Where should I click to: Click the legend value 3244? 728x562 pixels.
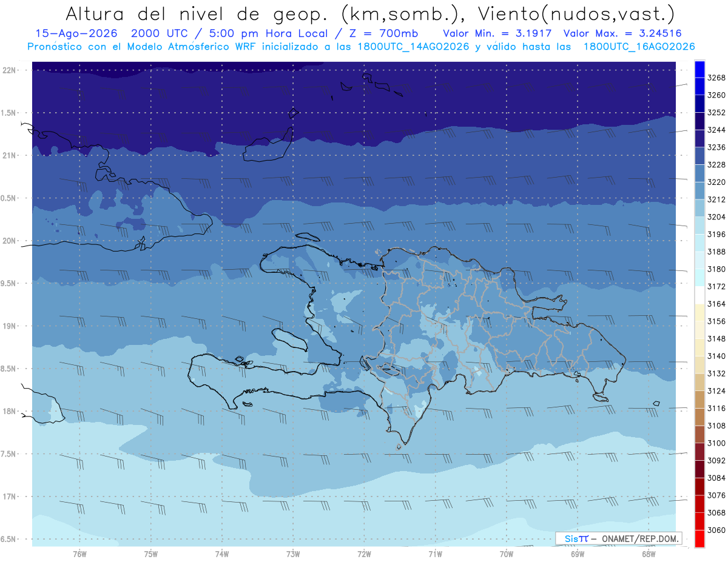click(x=716, y=130)
